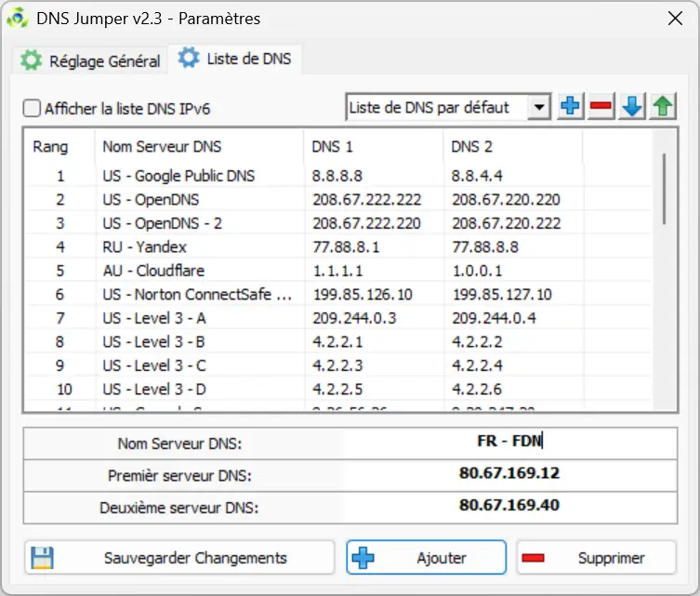Select the Liste de DNS tab
The width and height of the screenshot is (700, 596).
pos(235,59)
